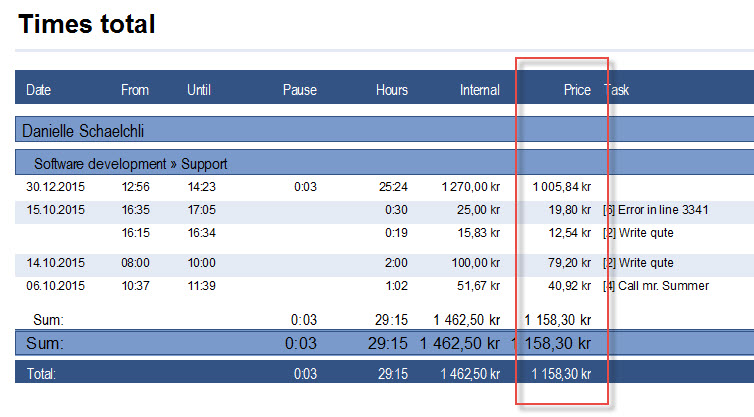Select the 1 270,00 kr internal amount
Image resolution: width=754 pixels, height=417 pixels.
[470, 186]
